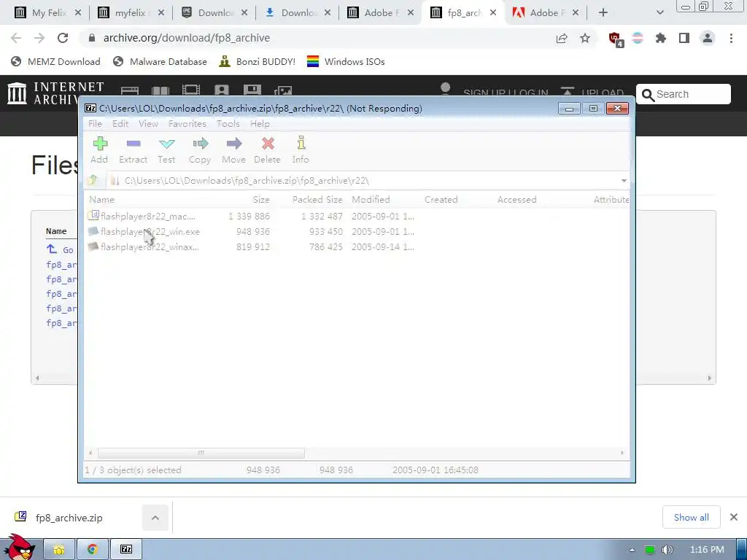
Task: Click the share page icon in address bar
Action: tap(562, 38)
